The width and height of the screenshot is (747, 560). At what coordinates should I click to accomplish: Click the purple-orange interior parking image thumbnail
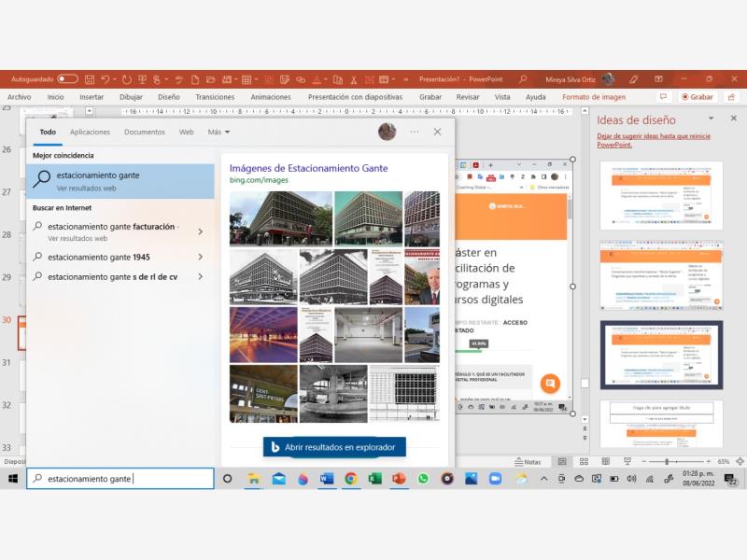(263, 335)
